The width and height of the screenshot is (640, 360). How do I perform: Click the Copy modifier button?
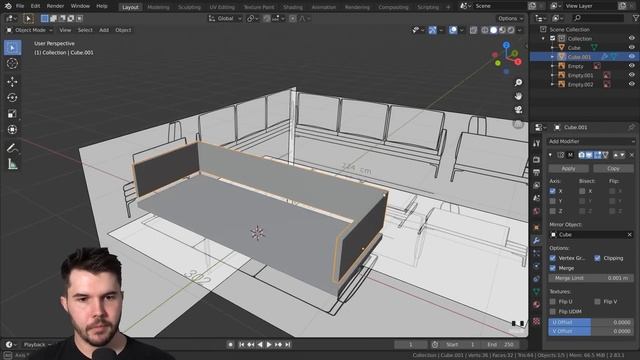coord(613,168)
